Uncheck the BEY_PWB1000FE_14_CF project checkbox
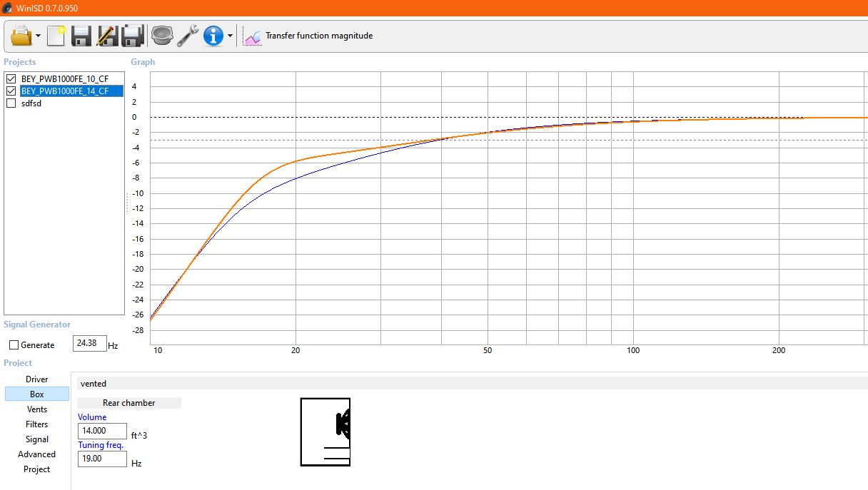 [11, 91]
